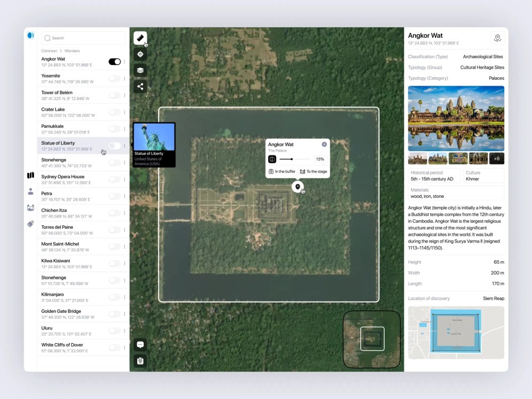Screen dimensions: 532x399
Task: Click the Statue of Liberty preview tooltip image
Action: point(154,136)
